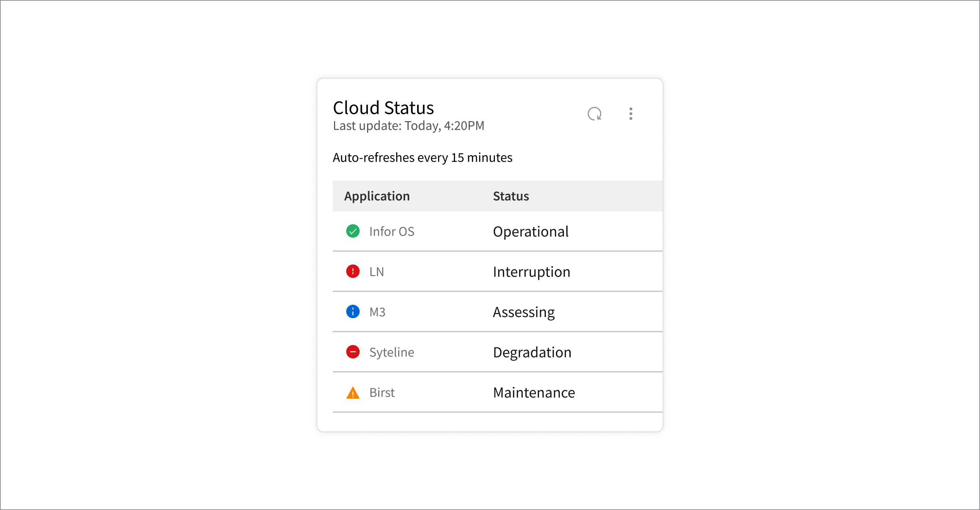This screenshot has width=980, height=510.
Task: Click the Assessing status text
Action: tap(524, 313)
